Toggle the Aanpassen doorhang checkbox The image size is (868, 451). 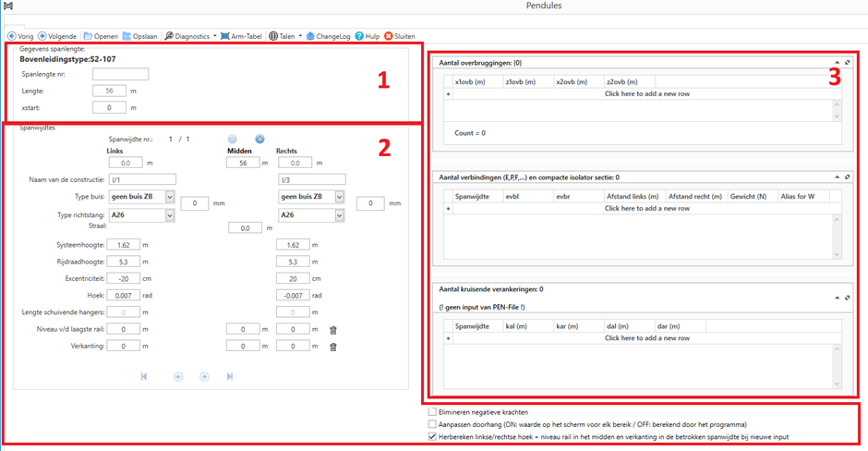(432, 424)
